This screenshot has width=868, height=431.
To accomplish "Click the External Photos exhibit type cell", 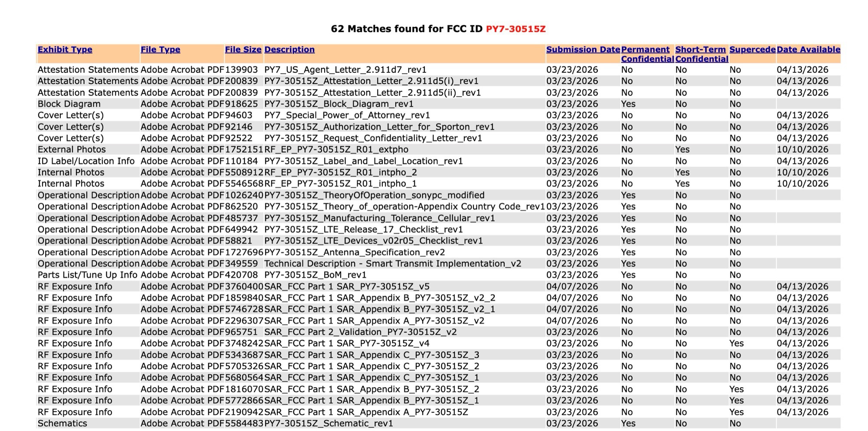I will 72,150.
